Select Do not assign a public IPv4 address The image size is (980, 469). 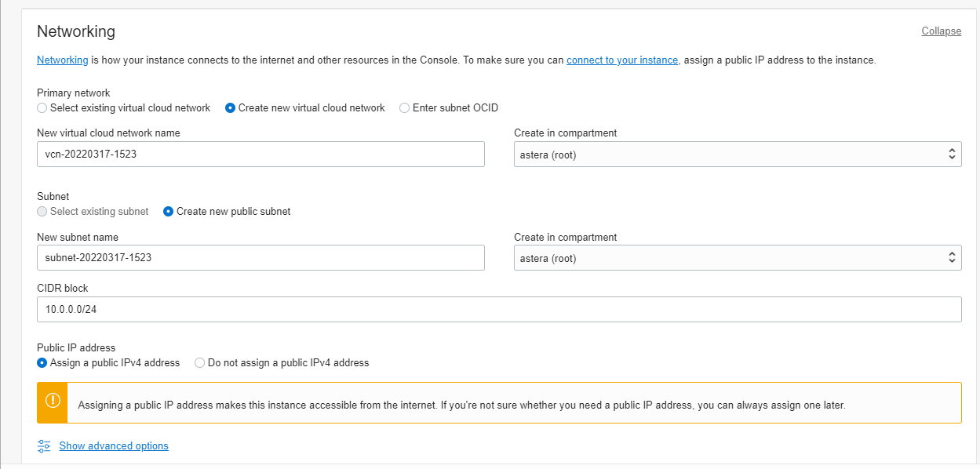200,363
